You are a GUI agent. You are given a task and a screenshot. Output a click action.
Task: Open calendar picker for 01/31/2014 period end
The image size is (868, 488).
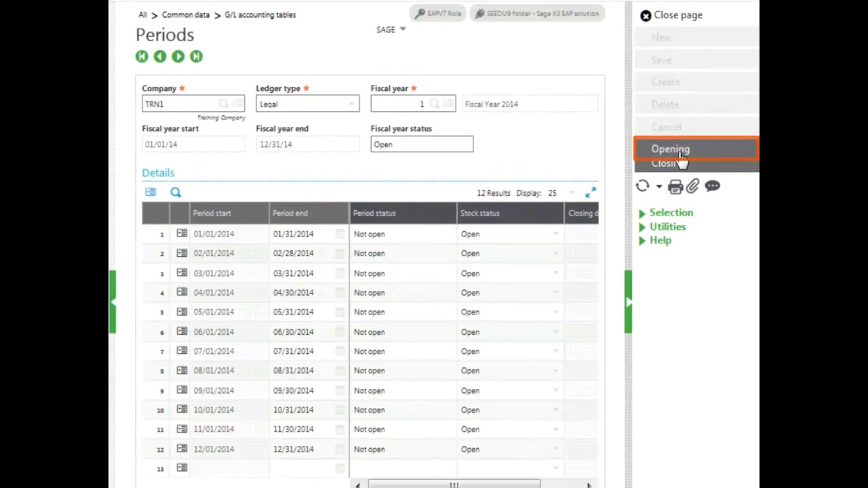(x=340, y=234)
